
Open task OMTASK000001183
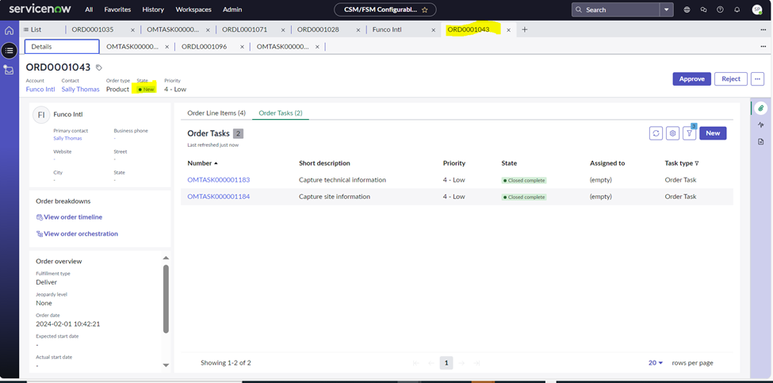218,180
